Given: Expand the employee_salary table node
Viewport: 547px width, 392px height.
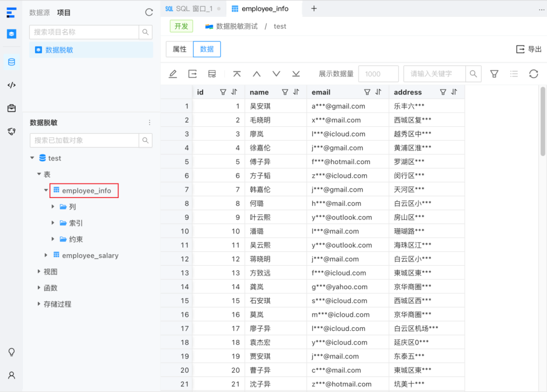Looking at the screenshot, I should click(46, 255).
